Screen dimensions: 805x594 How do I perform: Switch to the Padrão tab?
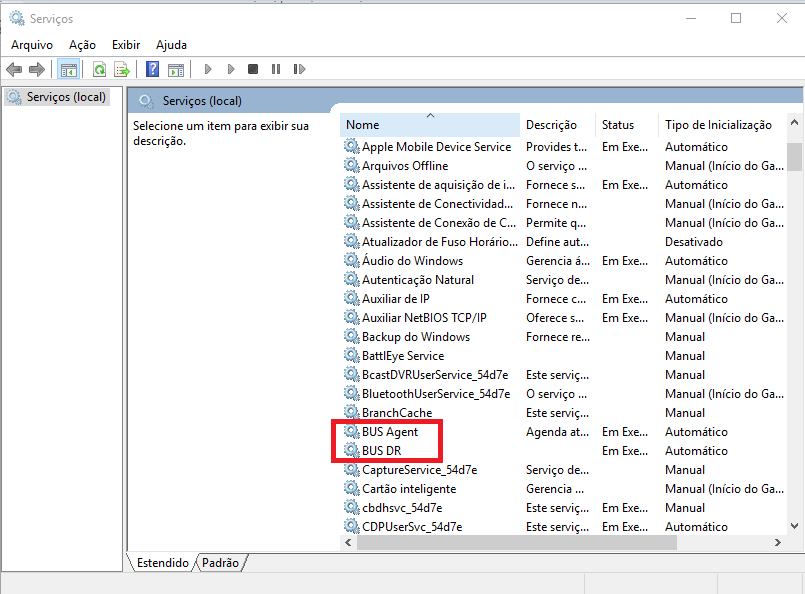click(220, 563)
